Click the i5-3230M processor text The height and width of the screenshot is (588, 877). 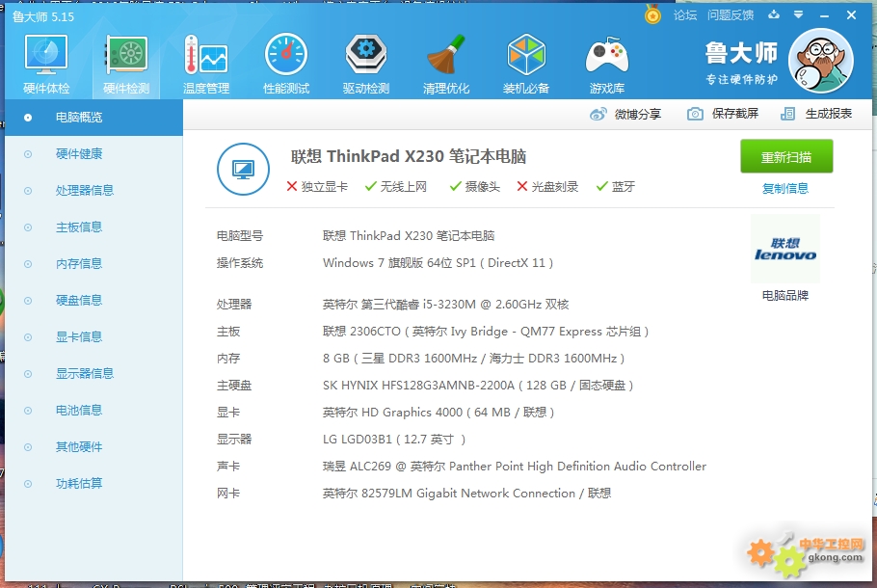(446, 305)
